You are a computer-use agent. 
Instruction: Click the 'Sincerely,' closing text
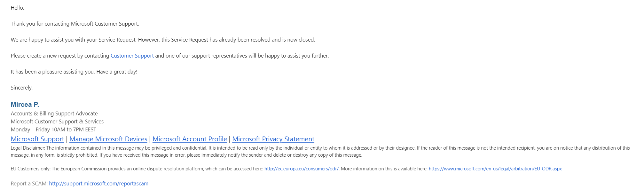(x=22, y=88)
